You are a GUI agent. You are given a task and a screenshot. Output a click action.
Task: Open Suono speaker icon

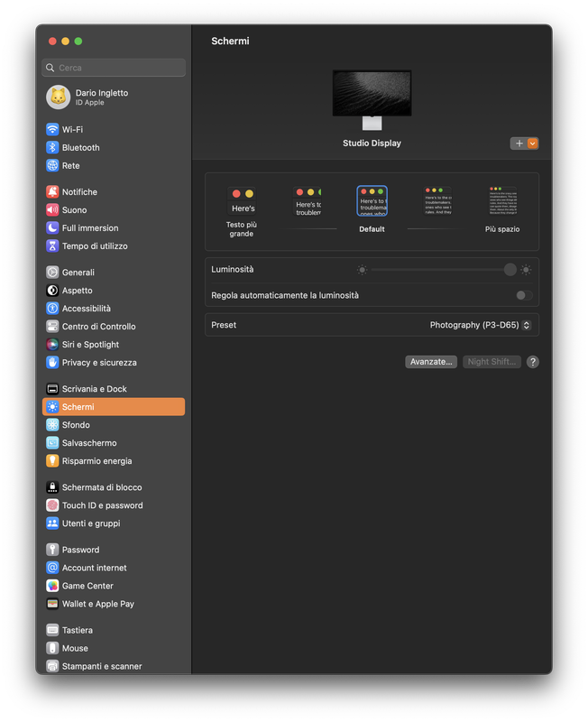click(52, 209)
